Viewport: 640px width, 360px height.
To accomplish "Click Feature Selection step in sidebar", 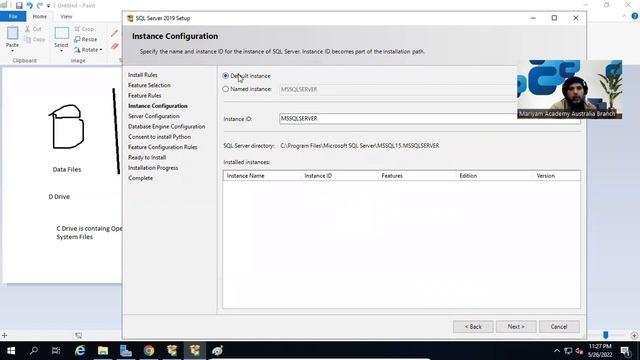I will point(149,85).
